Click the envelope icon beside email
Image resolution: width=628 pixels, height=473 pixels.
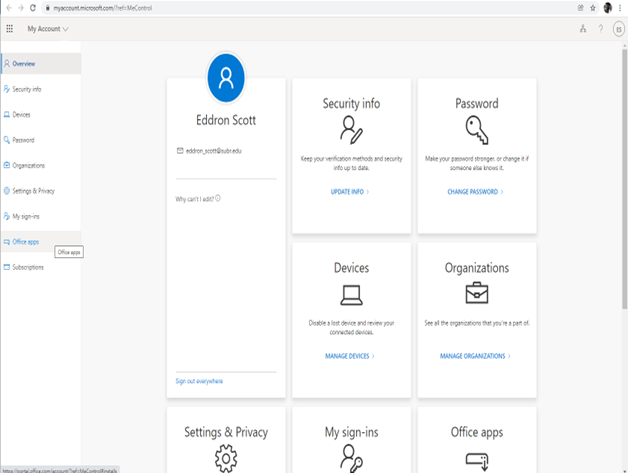[180, 151]
